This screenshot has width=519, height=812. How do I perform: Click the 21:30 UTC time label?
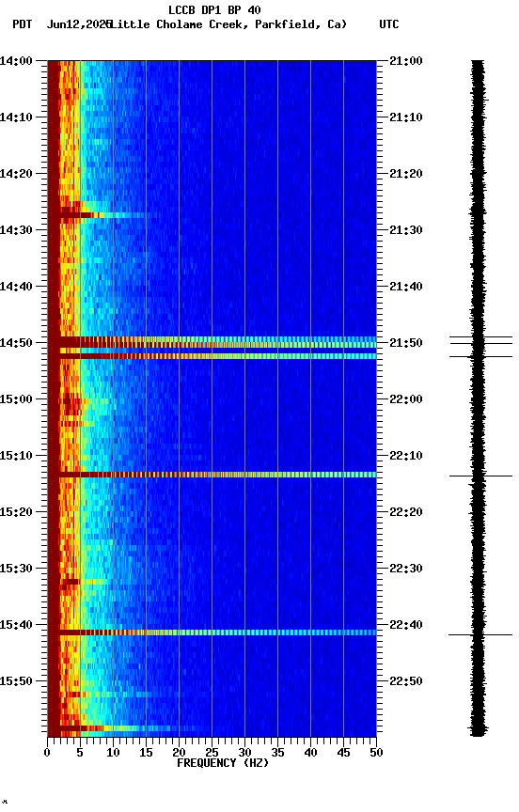406,230
